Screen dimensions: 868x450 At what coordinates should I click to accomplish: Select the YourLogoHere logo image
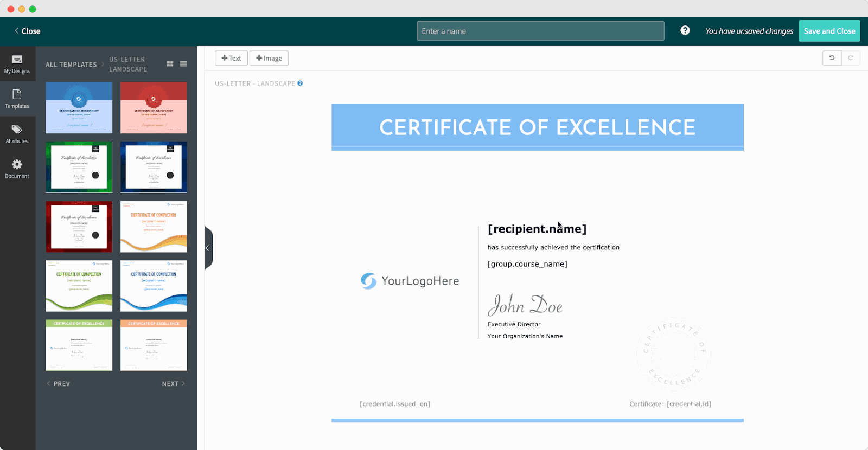[x=410, y=281]
